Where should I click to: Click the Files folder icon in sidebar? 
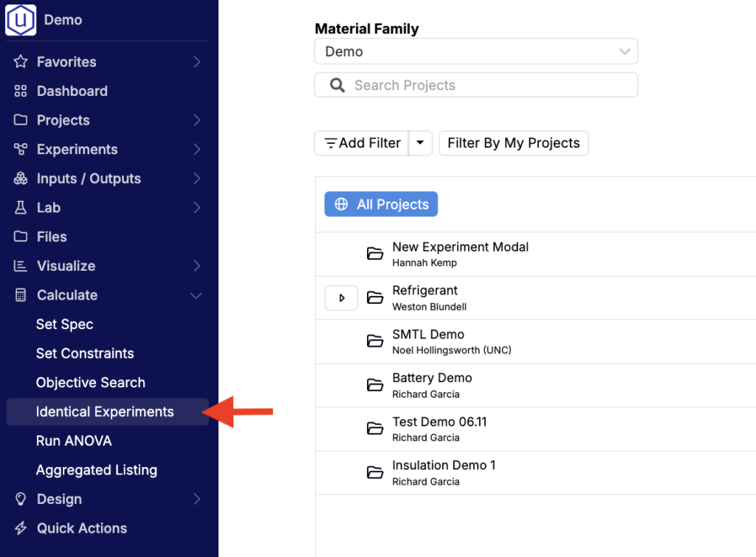pos(21,237)
